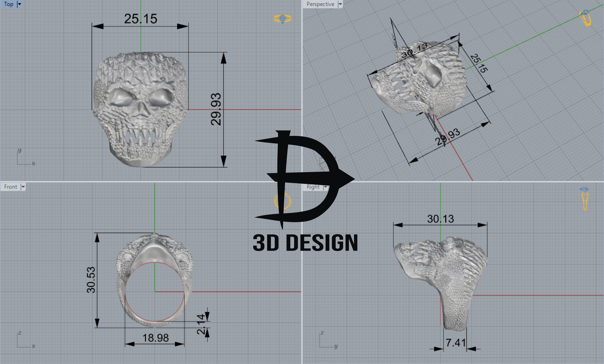604x364 pixels.
Task: Click the ring icon in Right viewport
Action: (585, 199)
